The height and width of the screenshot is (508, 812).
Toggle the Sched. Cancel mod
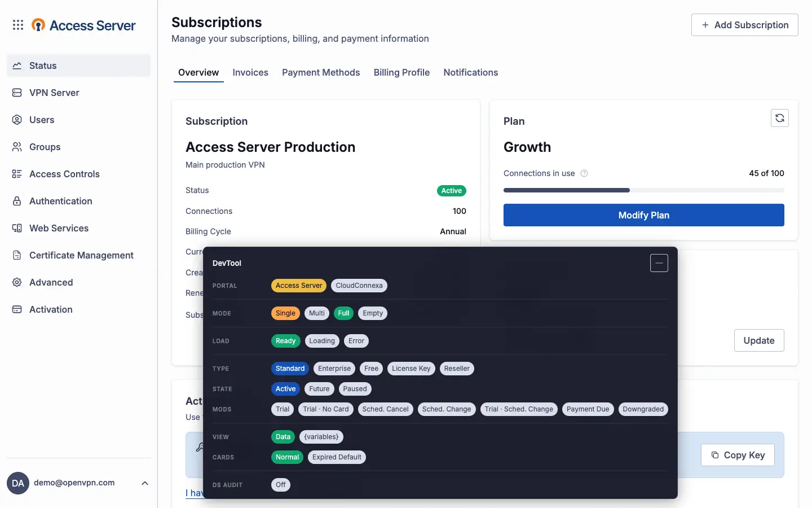385,409
